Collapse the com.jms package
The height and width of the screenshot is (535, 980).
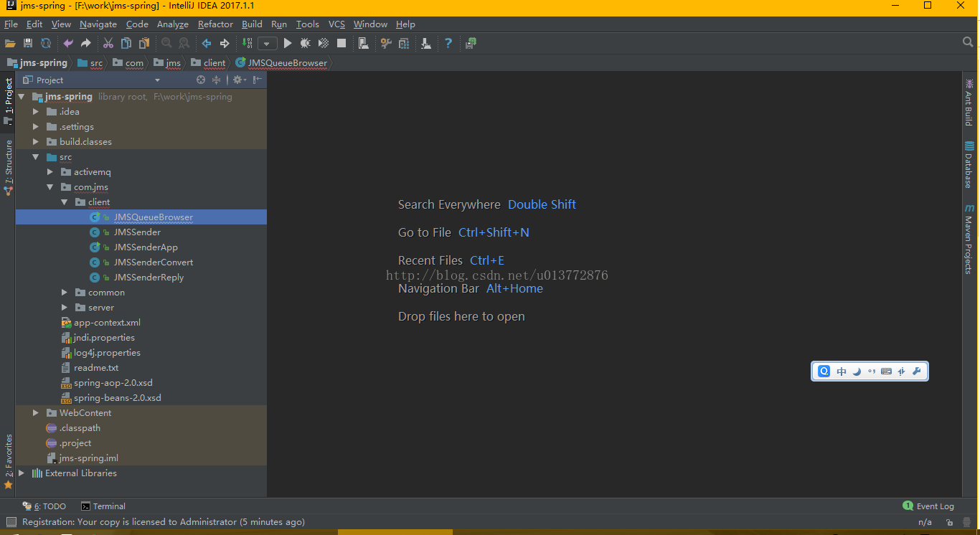[50, 187]
